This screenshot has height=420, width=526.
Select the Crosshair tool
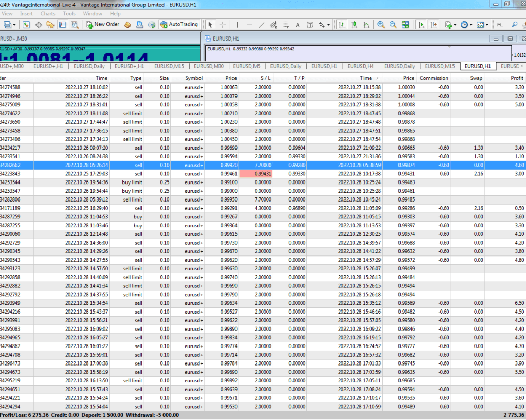click(x=223, y=24)
